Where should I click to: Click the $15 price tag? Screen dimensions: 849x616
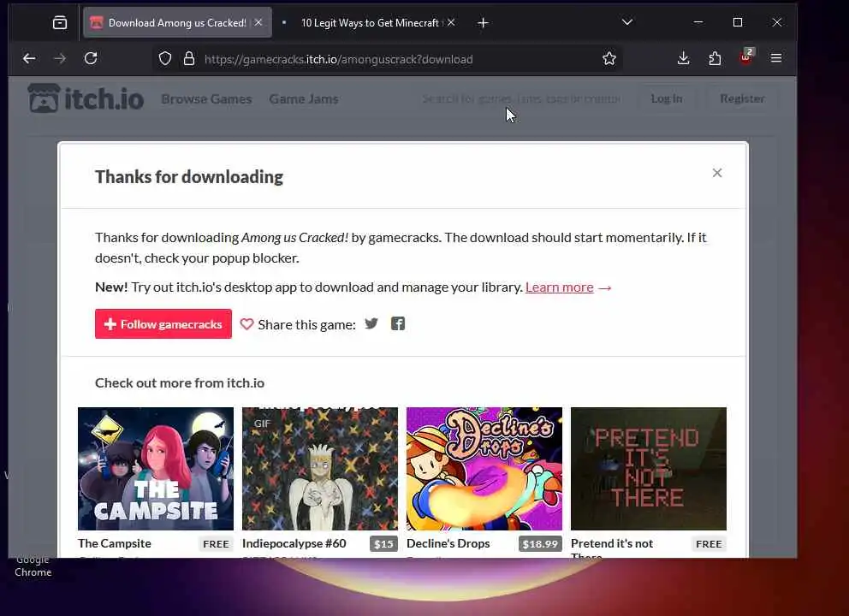383,544
